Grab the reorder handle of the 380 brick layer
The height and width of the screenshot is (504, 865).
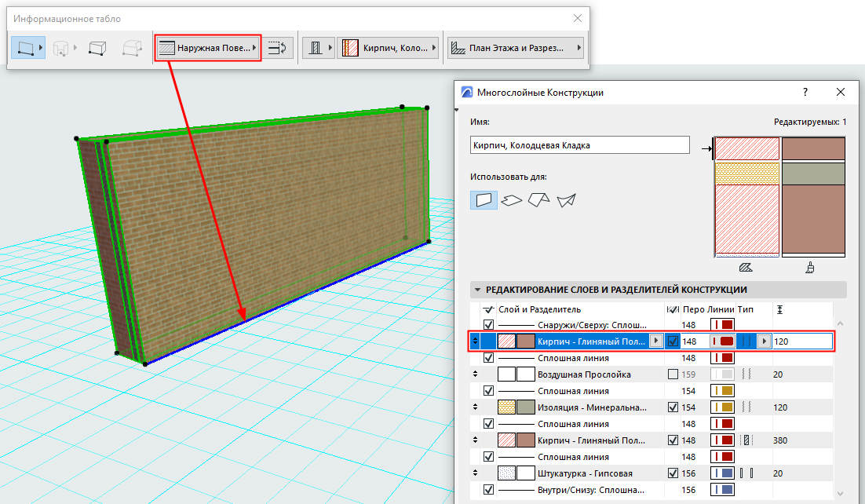click(475, 440)
